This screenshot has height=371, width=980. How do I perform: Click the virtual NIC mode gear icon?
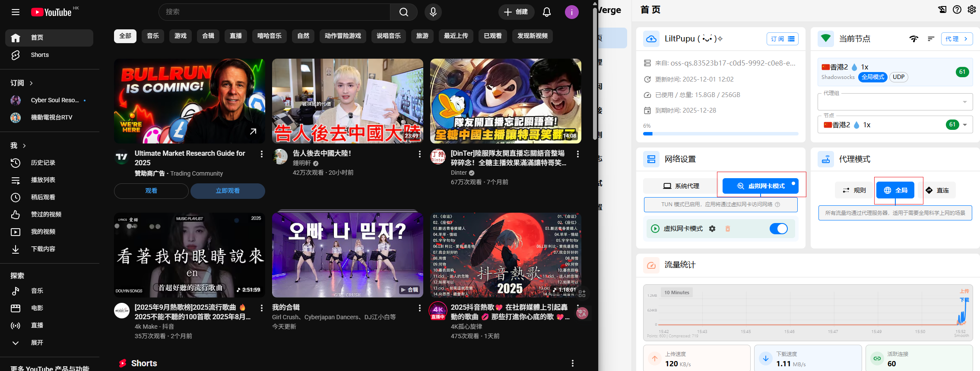pyautogui.click(x=712, y=229)
